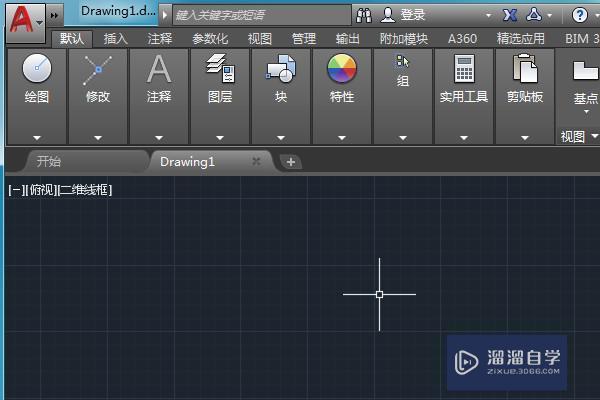Click the user sign-in icon
600x400 pixels.
[x=388, y=15]
